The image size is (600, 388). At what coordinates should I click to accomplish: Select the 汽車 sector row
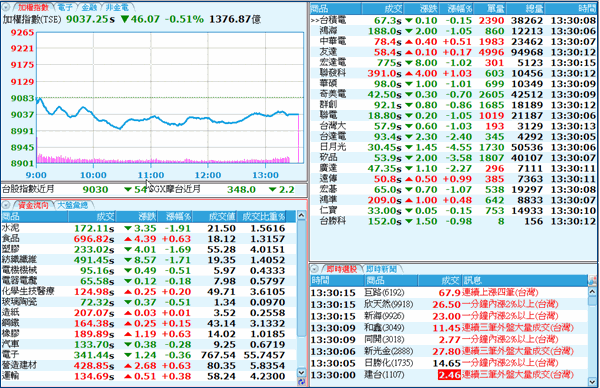point(148,344)
